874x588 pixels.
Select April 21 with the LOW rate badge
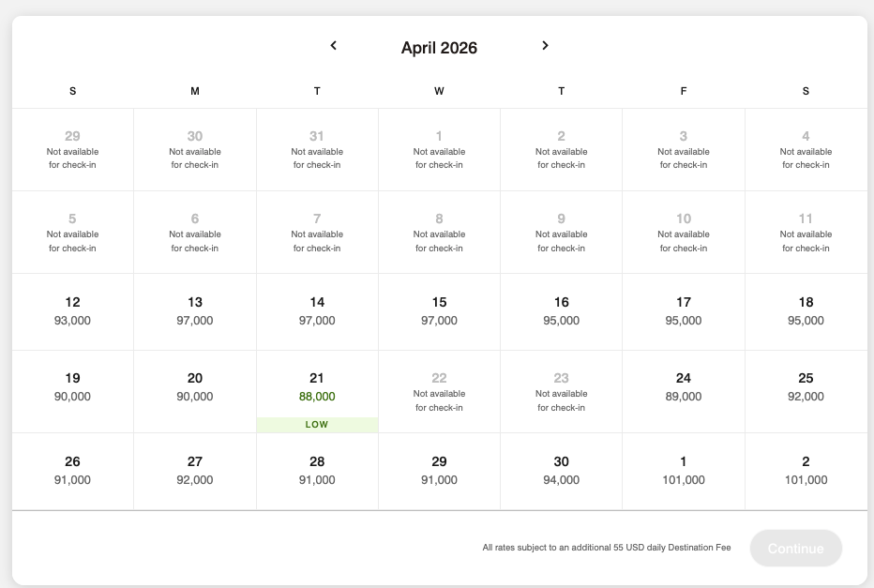tap(317, 386)
